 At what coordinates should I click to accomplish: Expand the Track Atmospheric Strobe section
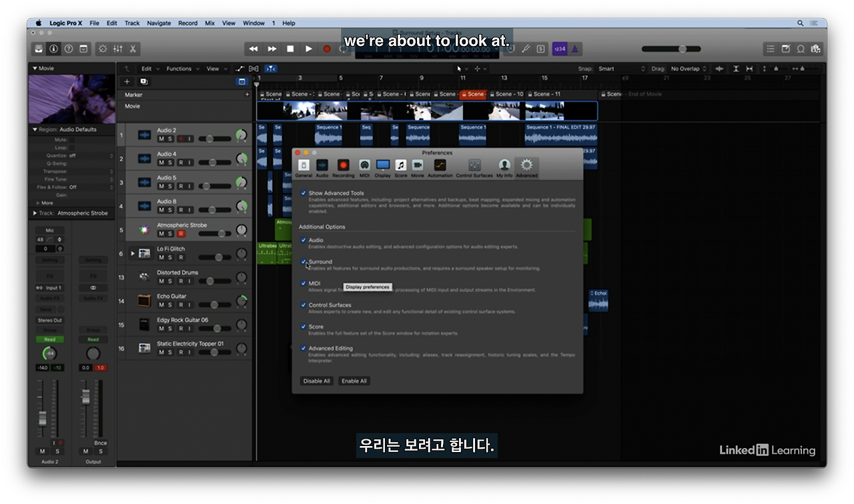tap(35, 213)
